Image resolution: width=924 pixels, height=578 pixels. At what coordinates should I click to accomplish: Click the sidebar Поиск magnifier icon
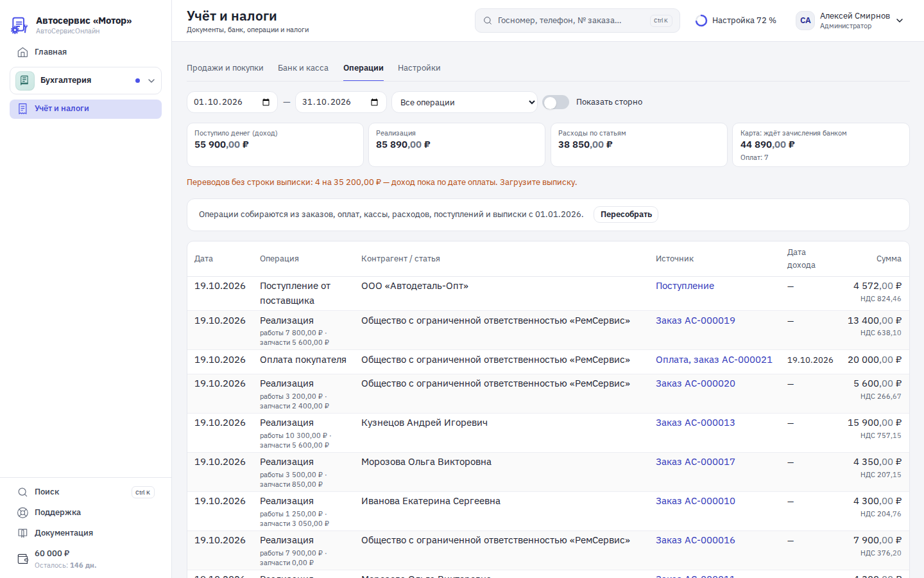(x=22, y=492)
